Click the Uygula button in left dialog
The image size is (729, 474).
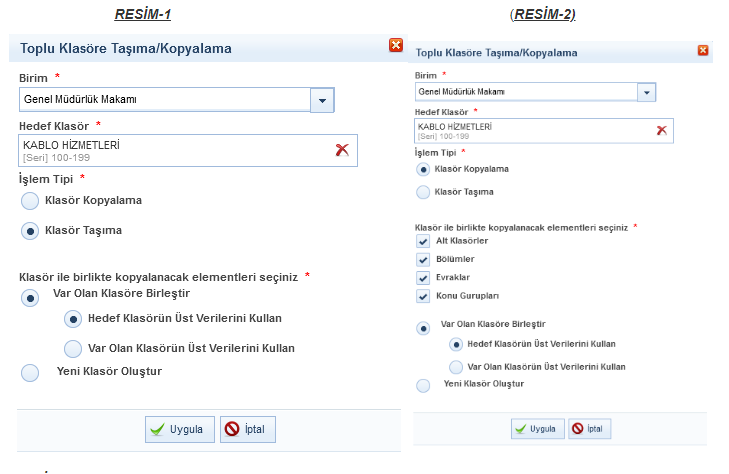tap(180, 429)
